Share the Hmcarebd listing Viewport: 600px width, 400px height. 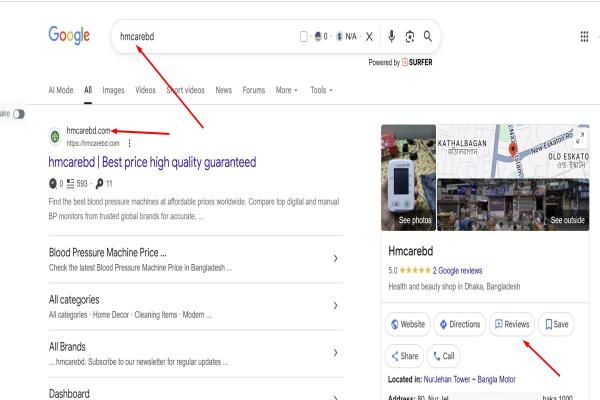[x=404, y=356]
